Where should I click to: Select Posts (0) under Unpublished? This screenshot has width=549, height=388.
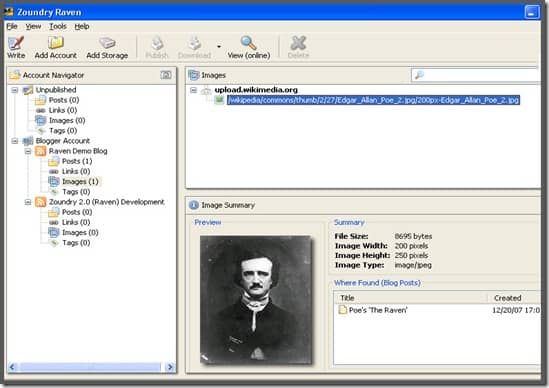coord(64,100)
